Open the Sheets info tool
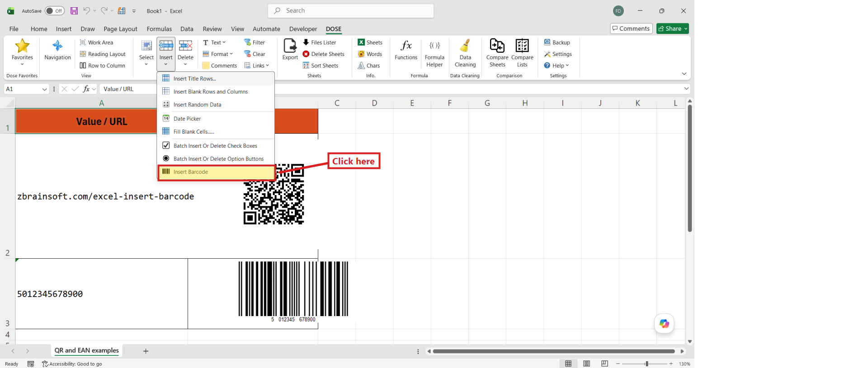Screen dimensions: 868x368 pyautogui.click(x=370, y=42)
